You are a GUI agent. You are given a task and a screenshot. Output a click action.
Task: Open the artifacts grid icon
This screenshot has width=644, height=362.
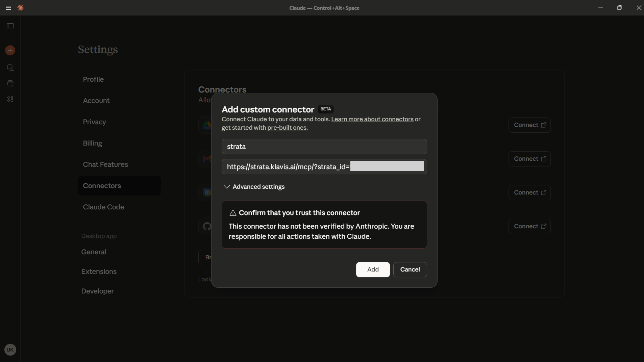[10, 99]
